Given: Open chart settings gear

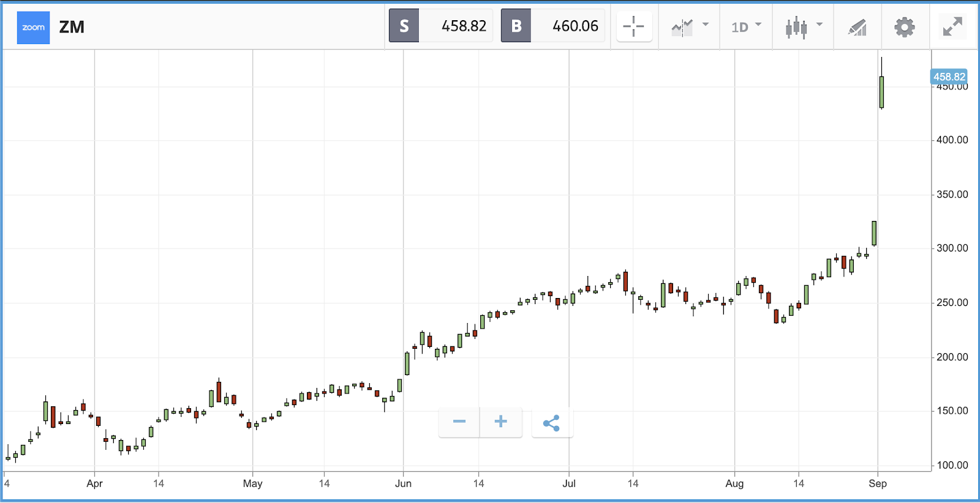Looking at the screenshot, I should click(905, 27).
